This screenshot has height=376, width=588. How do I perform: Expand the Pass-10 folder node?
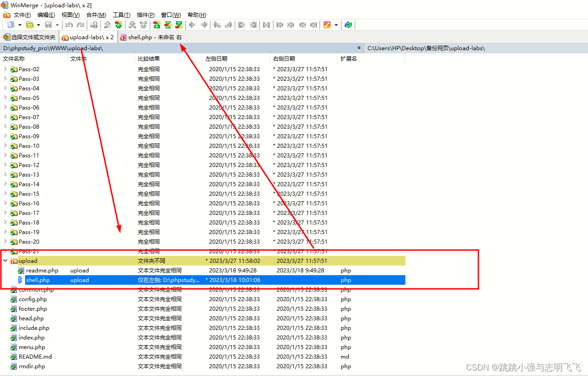click(5, 146)
